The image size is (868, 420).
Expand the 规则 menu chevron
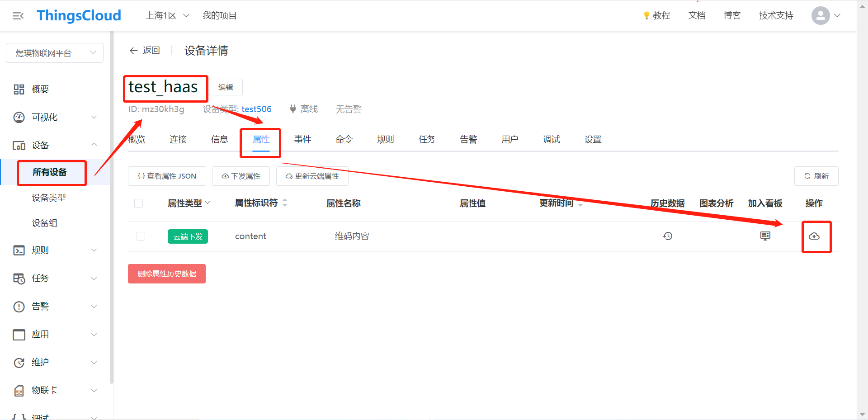[94, 250]
